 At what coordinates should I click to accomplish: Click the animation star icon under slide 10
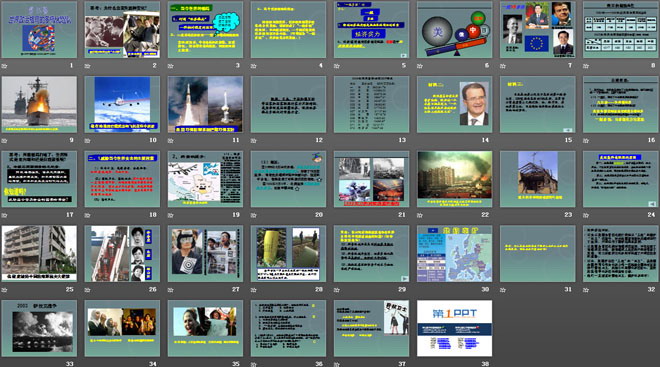pyautogui.click(x=87, y=140)
